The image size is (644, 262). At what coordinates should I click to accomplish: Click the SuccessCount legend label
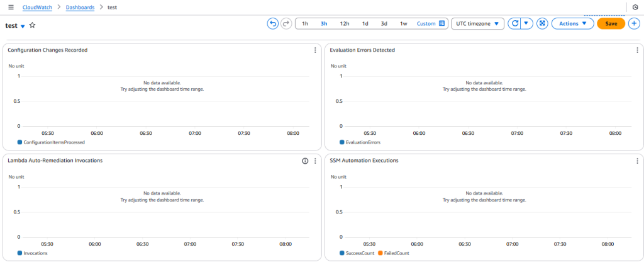pyautogui.click(x=360, y=253)
